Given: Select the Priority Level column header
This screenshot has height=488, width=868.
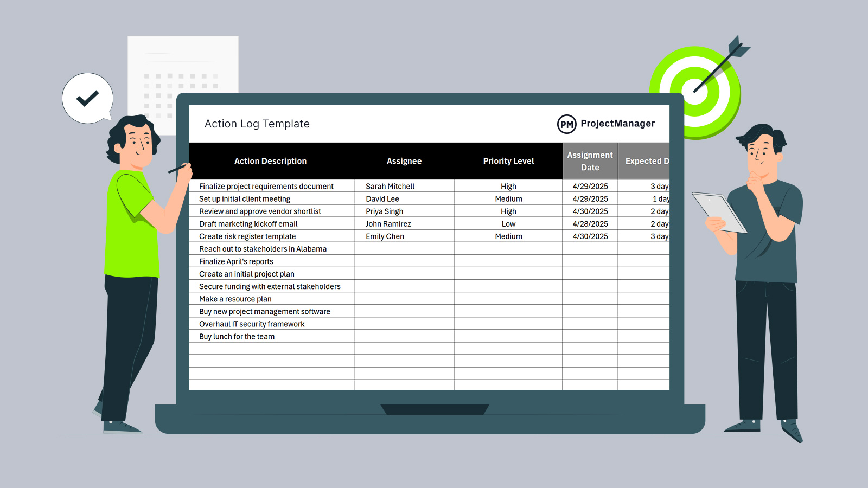Looking at the screenshot, I should click(x=508, y=161).
